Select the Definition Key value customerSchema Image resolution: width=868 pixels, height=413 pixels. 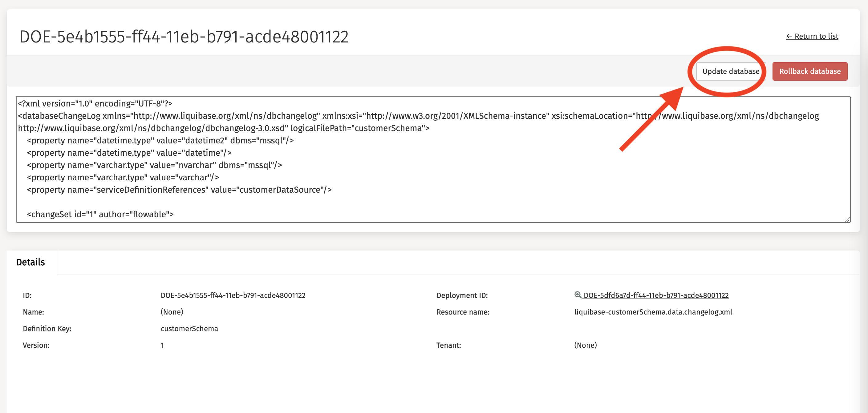[189, 328]
